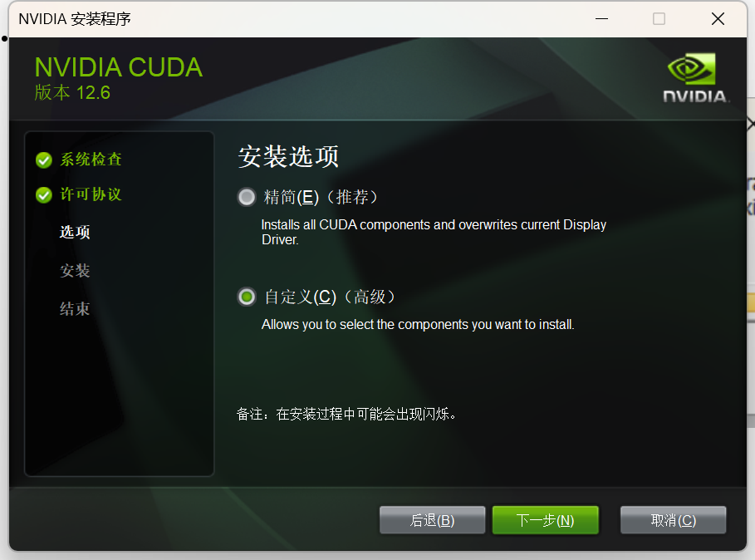Proceed with the 下一步(N) button
The height and width of the screenshot is (560, 755).
(x=545, y=520)
